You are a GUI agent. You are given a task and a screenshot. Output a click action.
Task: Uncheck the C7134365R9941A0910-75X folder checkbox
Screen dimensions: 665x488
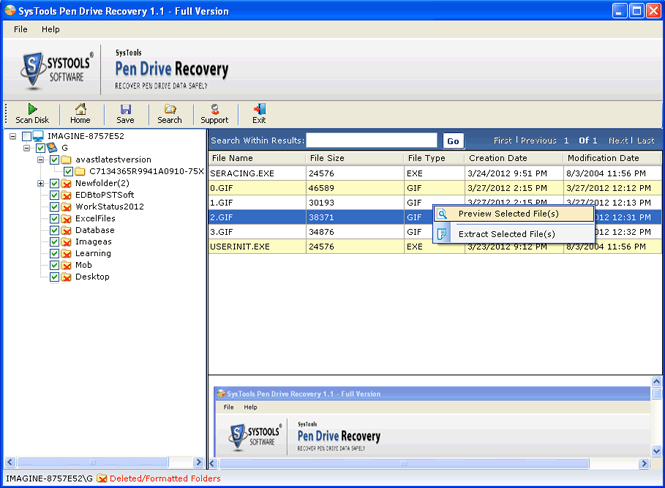68,172
